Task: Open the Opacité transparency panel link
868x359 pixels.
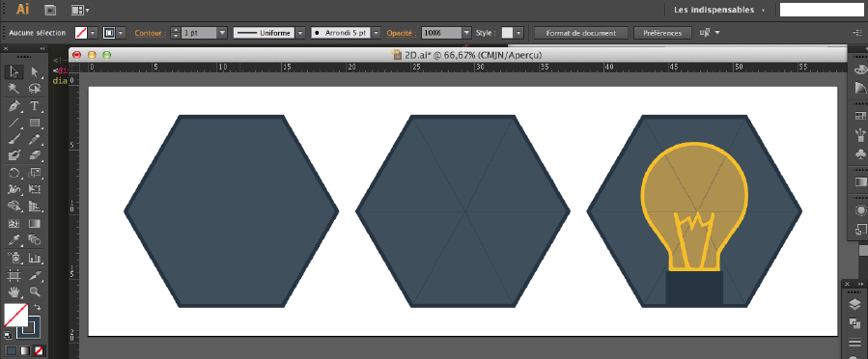Action: tap(402, 33)
